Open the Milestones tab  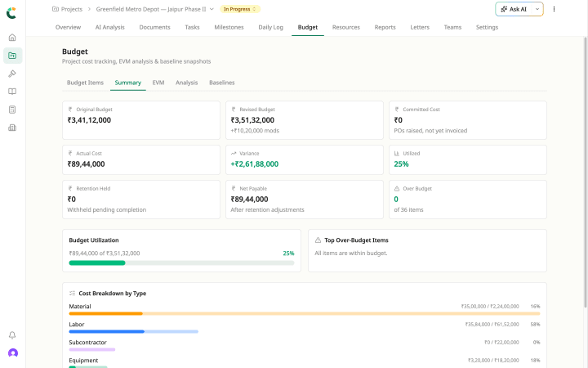(x=229, y=27)
